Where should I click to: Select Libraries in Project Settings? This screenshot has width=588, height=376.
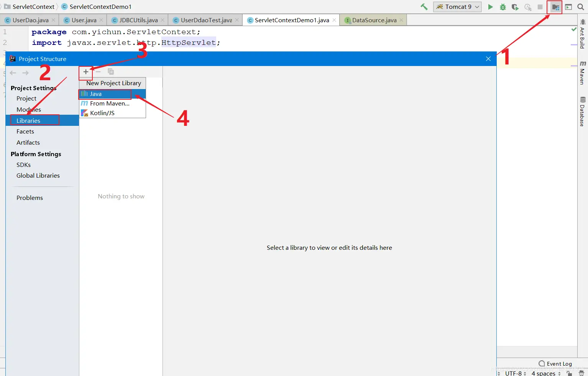pyautogui.click(x=42, y=120)
